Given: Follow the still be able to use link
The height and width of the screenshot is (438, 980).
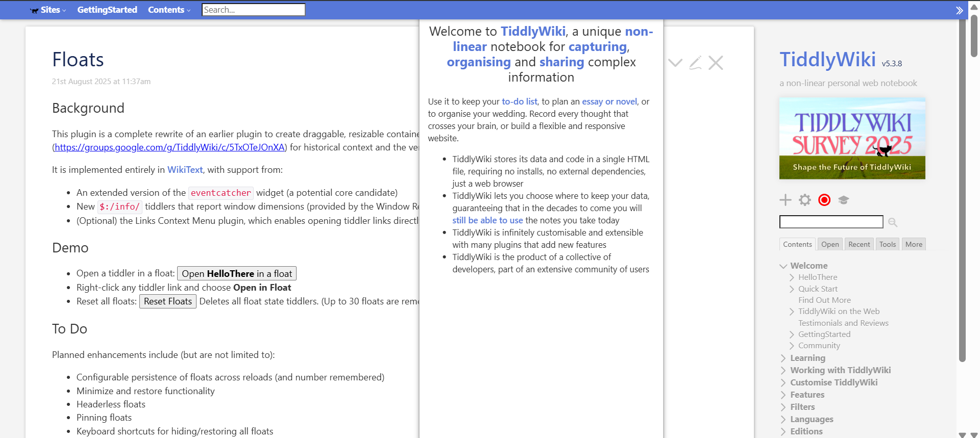Looking at the screenshot, I should click(x=487, y=220).
